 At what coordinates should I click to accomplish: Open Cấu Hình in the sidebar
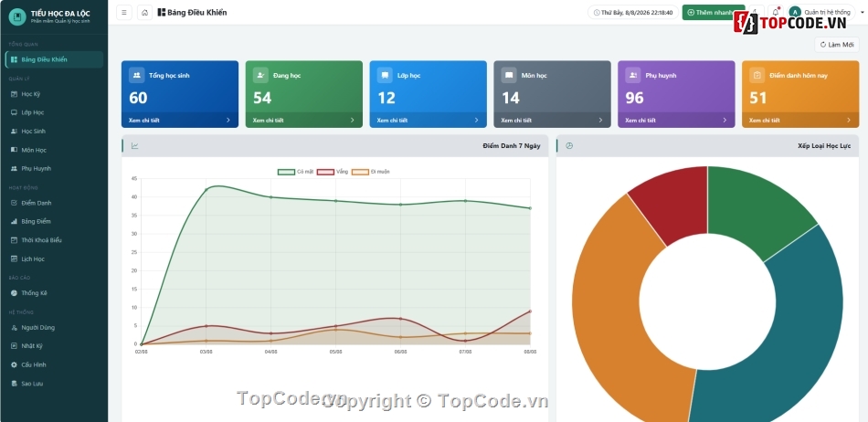click(54, 364)
